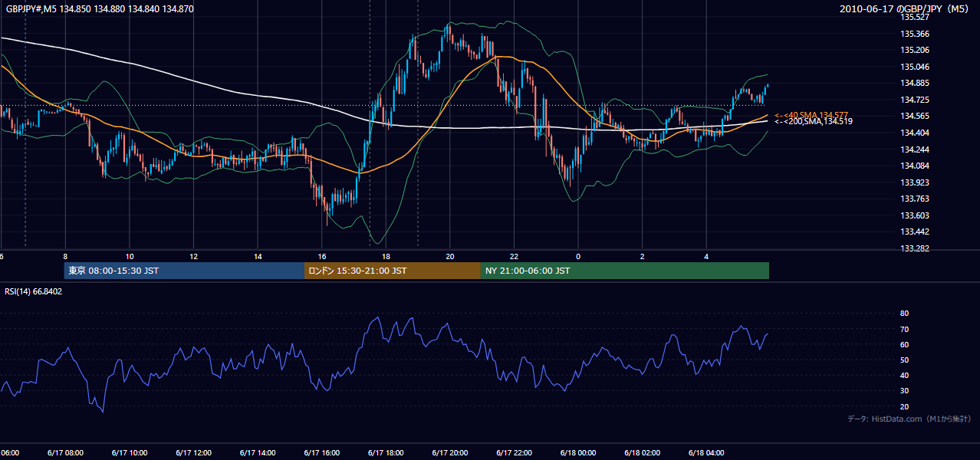980x460 pixels.
Task: Click hour tick 2 on price chart time axis
Action: [x=643, y=256]
